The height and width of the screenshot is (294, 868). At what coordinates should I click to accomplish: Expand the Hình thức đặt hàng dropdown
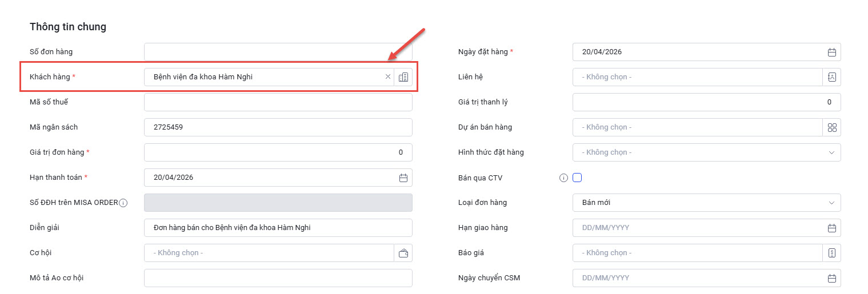(831, 152)
